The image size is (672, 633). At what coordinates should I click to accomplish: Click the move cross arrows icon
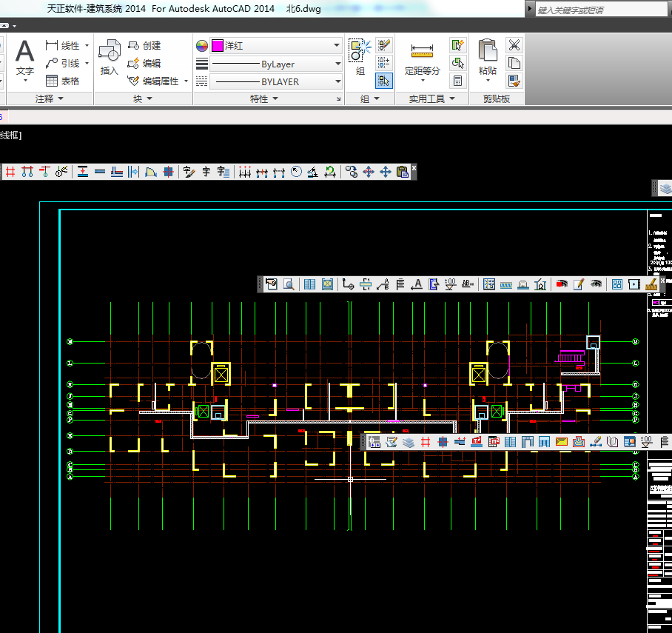[386, 172]
